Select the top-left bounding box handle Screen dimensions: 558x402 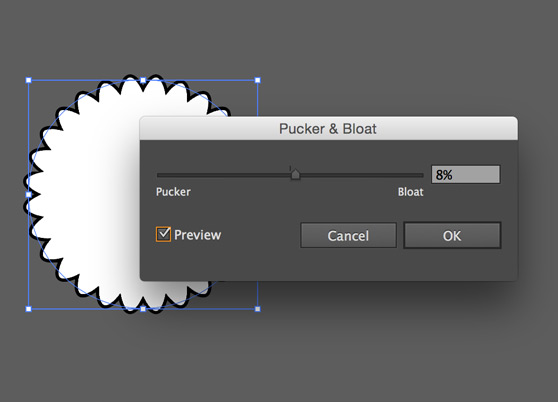[29, 80]
